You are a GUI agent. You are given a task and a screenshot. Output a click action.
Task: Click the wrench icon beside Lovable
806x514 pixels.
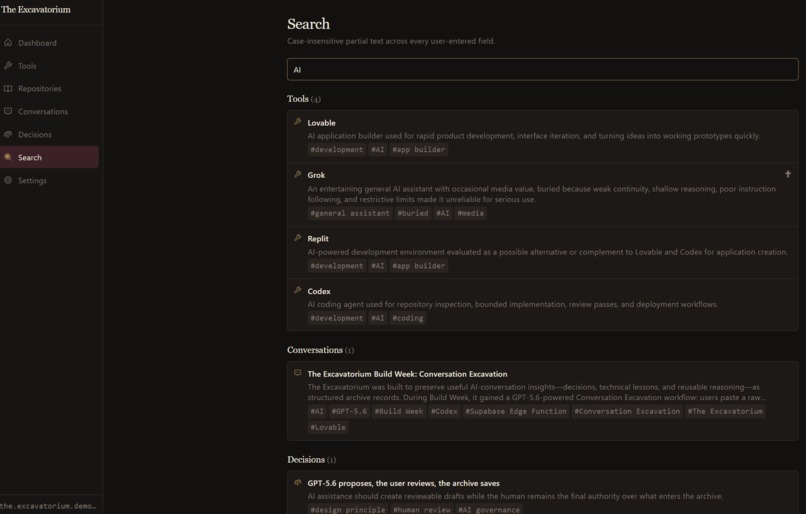pyautogui.click(x=298, y=122)
